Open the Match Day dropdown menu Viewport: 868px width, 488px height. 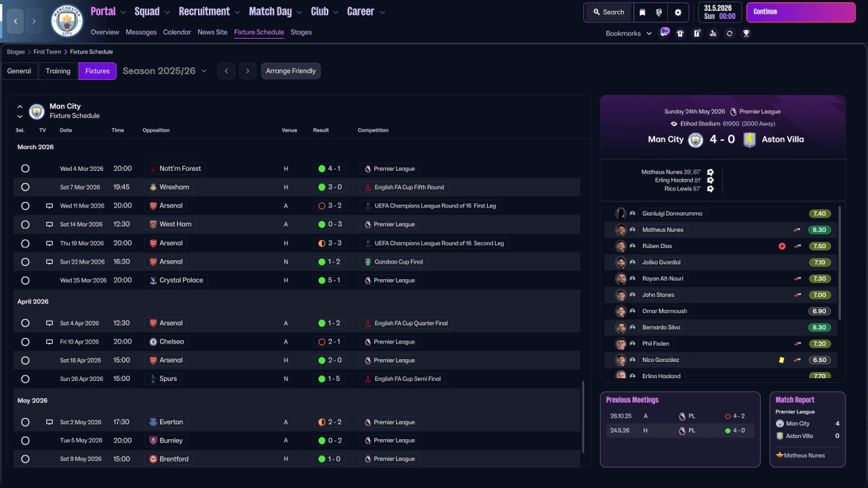tap(276, 12)
